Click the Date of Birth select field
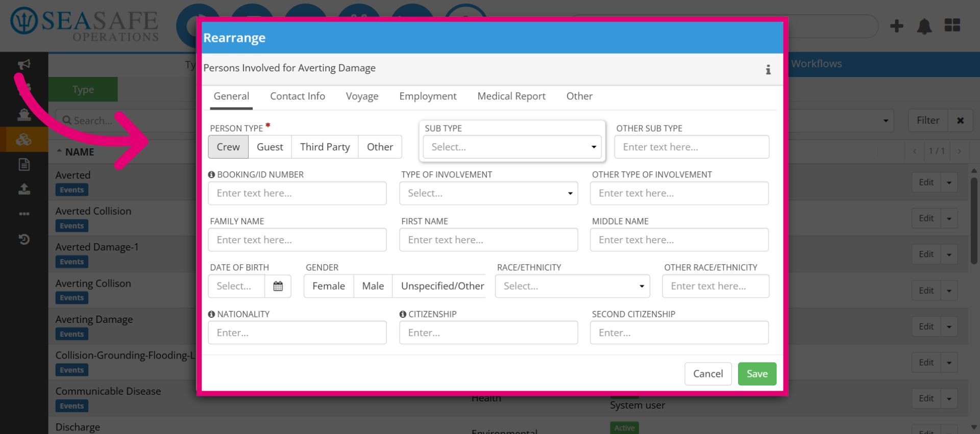The width and height of the screenshot is (980, 434). 236,286
